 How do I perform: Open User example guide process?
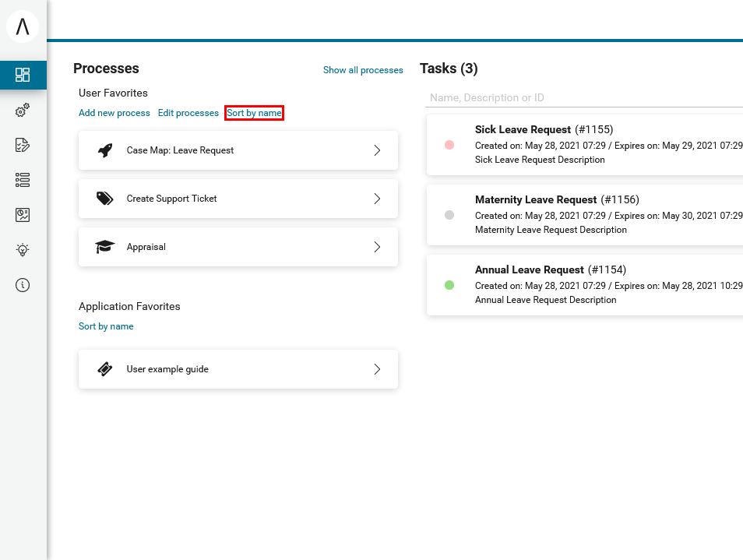(x=238, y=369)
